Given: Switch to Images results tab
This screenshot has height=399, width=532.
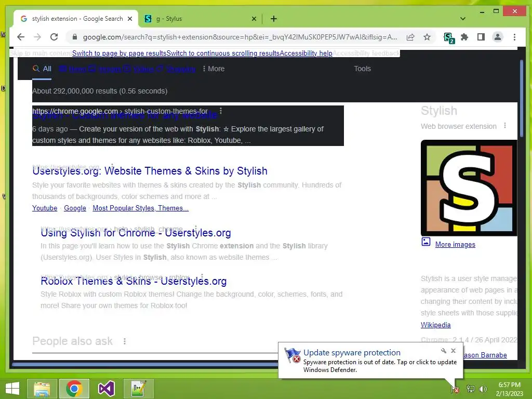Looking at the screenshot, I should pos(105,69).
